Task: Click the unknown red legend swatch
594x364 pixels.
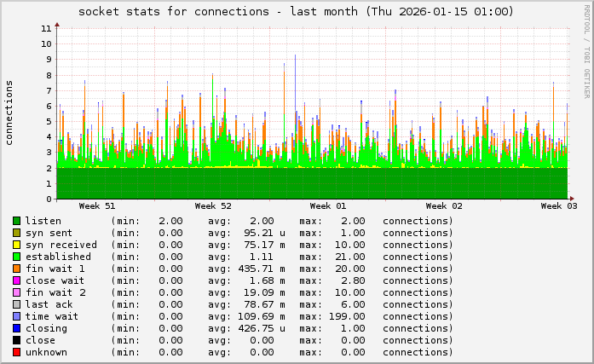Action: coord(16,352)
